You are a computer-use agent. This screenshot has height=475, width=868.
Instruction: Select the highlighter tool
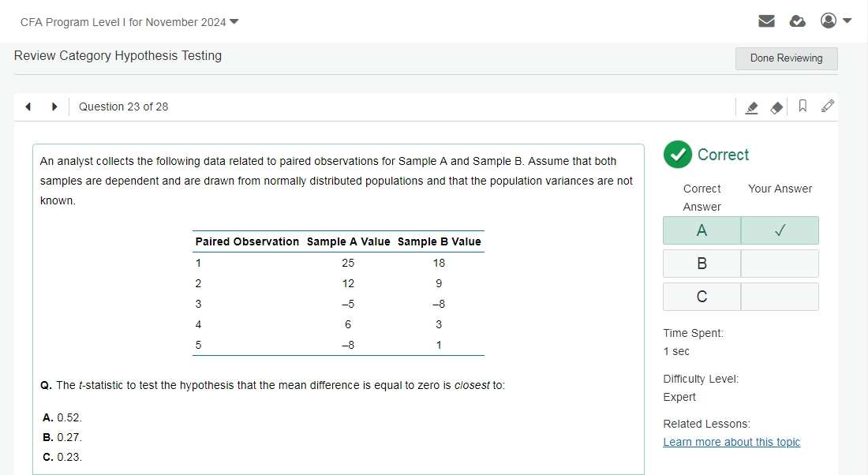(752, 107)
